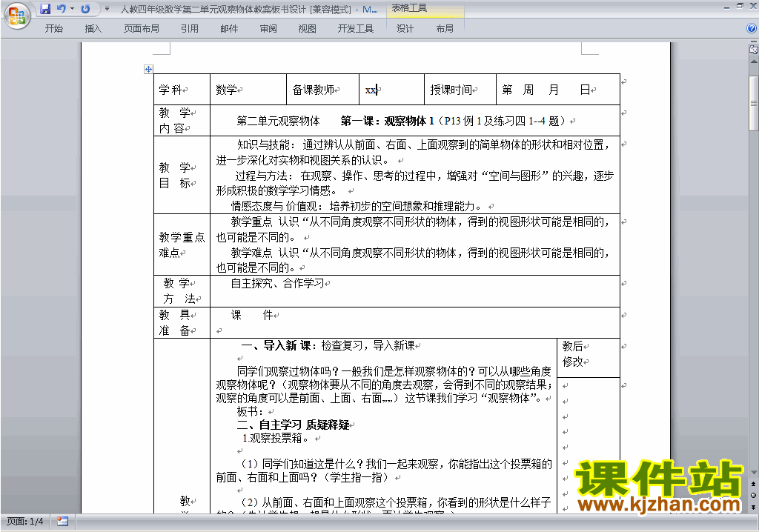
Task: Click the 教学难点 paragraph line
Action: pyautogui.click(x=420, y=253)
